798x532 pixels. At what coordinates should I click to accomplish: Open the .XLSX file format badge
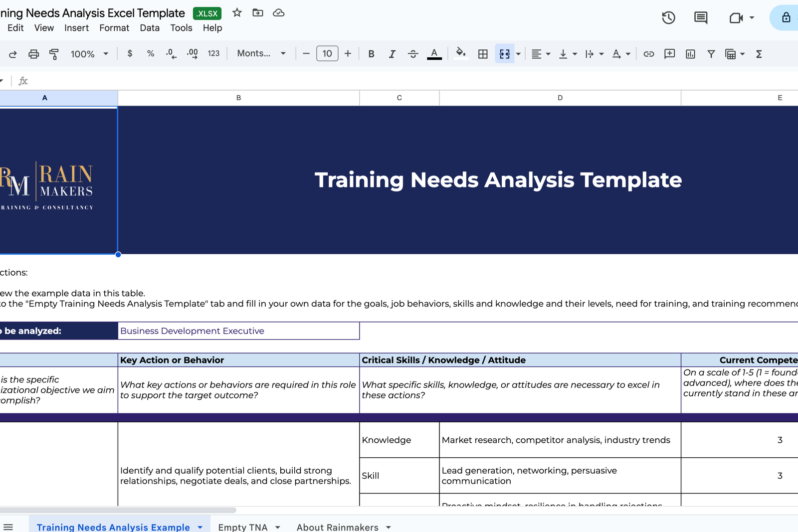(207, 13)
